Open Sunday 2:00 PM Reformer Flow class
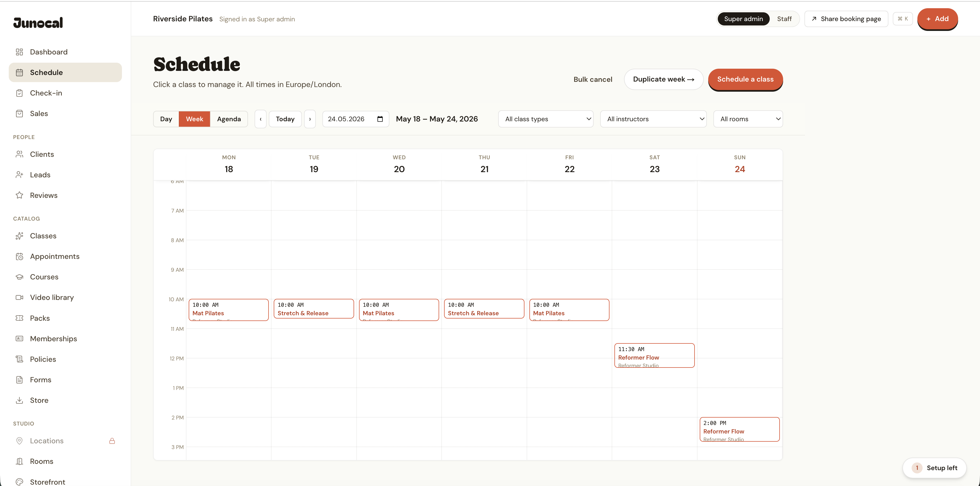980x486 pixels. [x=740, y=429]
